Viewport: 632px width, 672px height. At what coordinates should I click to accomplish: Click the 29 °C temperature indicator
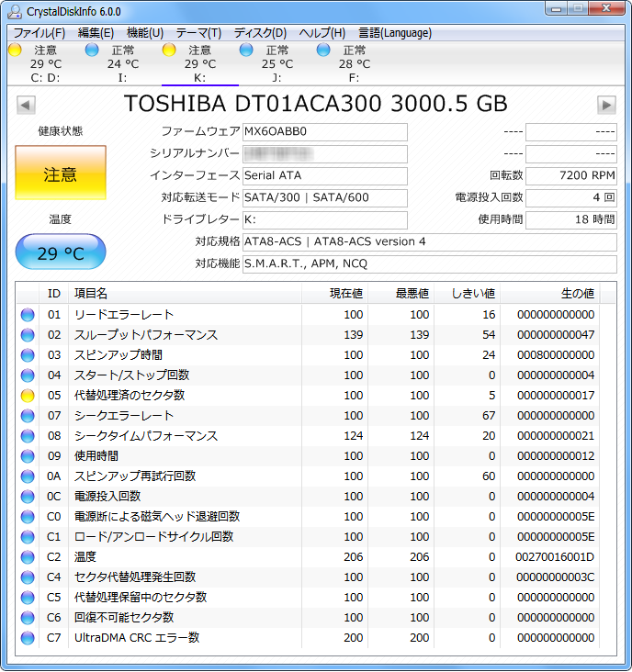61,252
